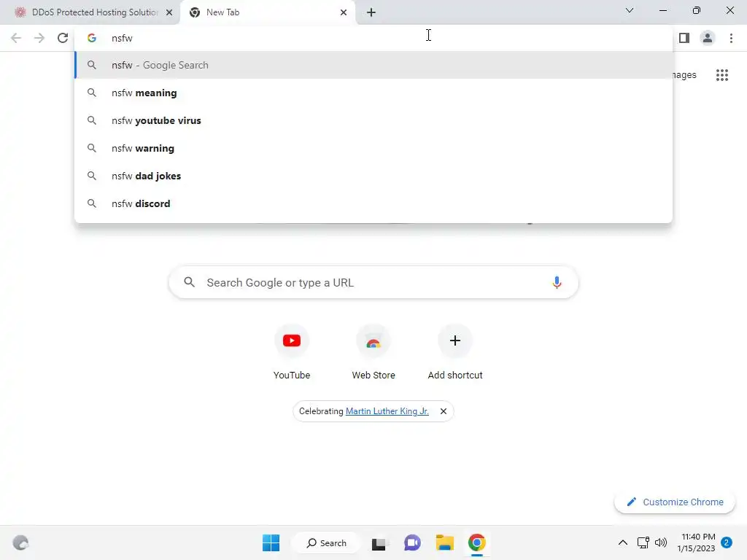Open File Explorer from the taskbar
747x560 pixels.
444,542
